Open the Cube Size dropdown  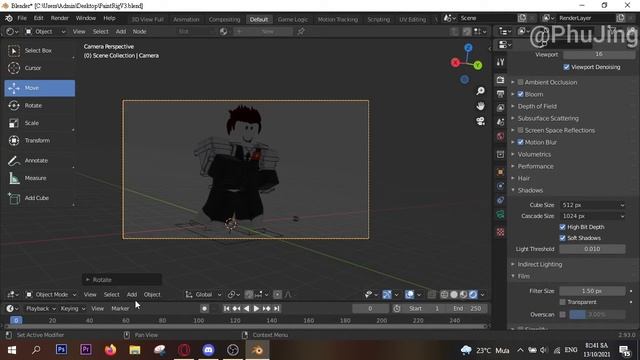coord(592,205)
